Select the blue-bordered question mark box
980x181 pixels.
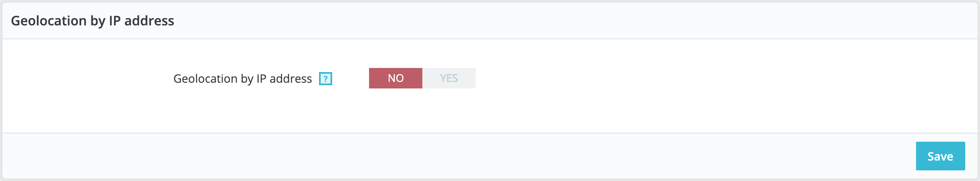click(x=325, y=79)
